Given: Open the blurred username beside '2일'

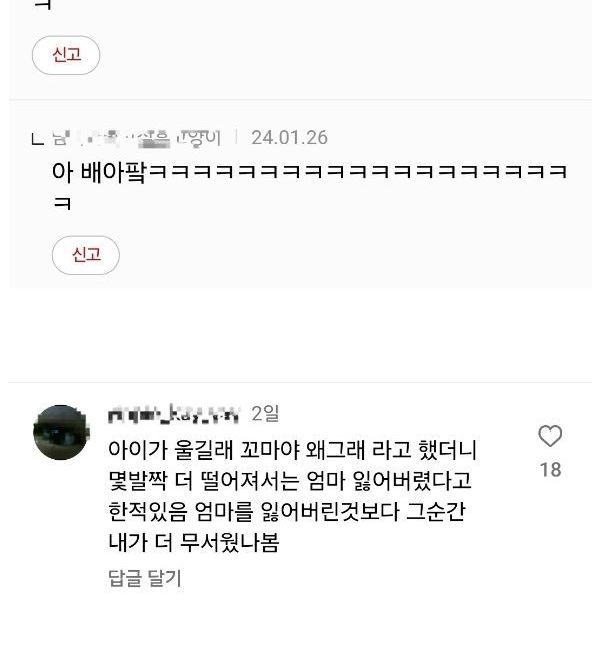Looking at the screenshot, I should click(x=173, y=413).
